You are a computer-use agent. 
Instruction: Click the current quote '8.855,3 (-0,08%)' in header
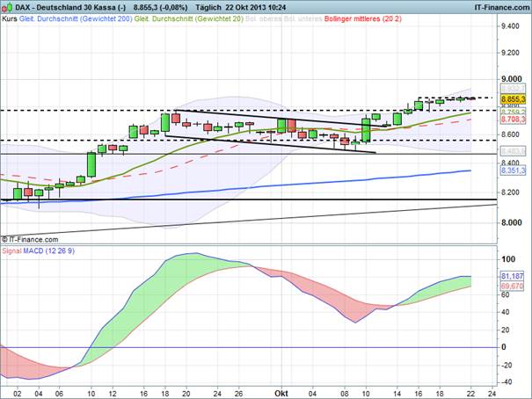coord(160,7)
